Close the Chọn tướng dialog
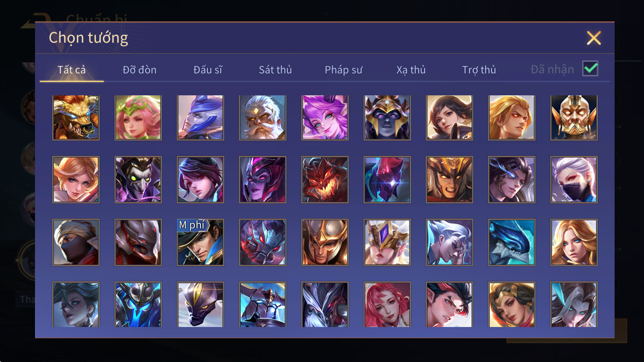 594,38
